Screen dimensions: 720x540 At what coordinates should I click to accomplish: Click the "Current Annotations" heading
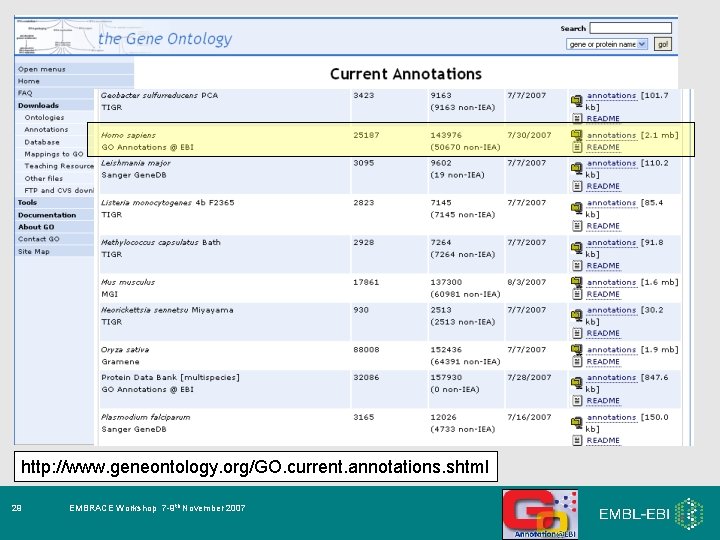point(406,73)
